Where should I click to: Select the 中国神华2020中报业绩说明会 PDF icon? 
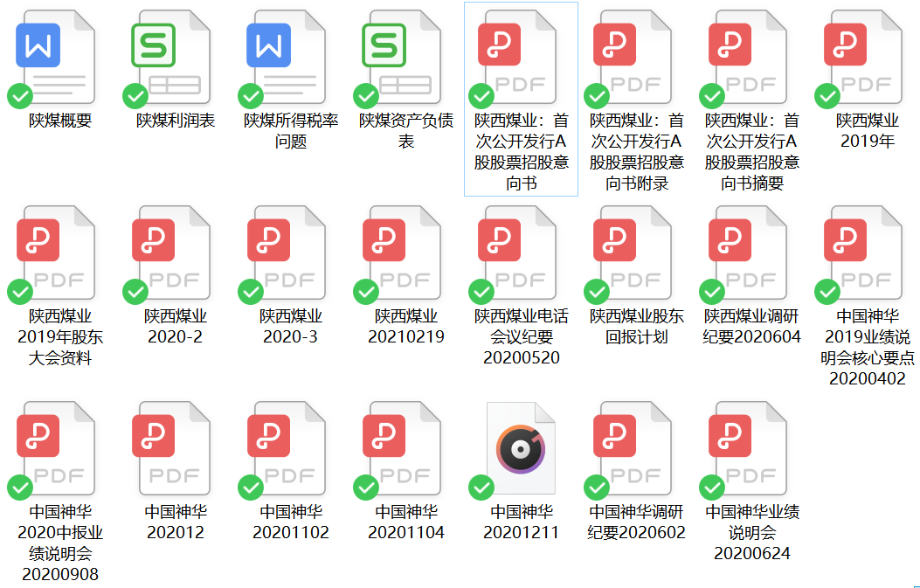[56, 449]
